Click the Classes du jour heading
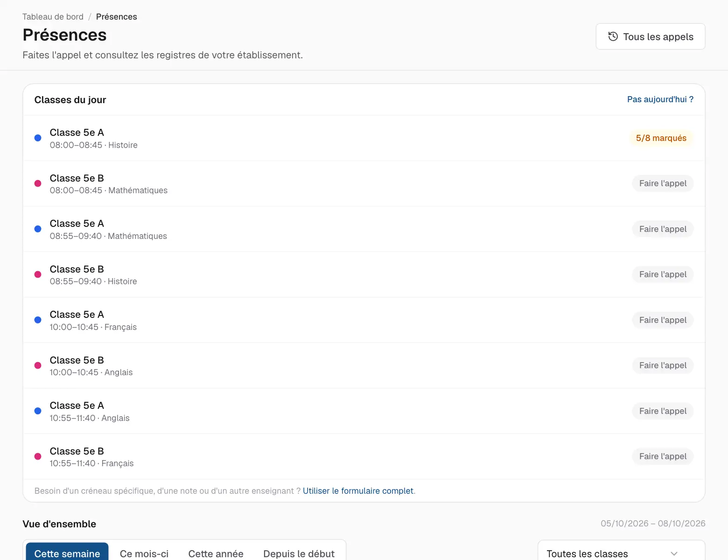728x560 pixels. 70,100
